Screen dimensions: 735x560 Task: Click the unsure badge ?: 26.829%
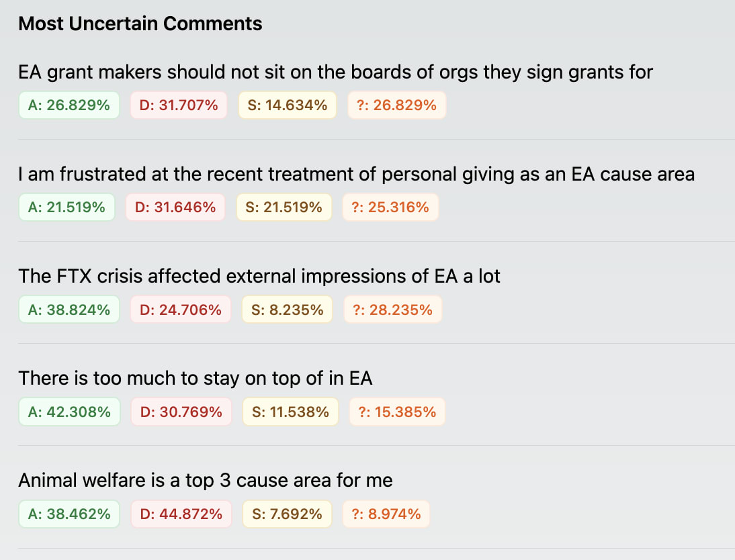(396, 105)
